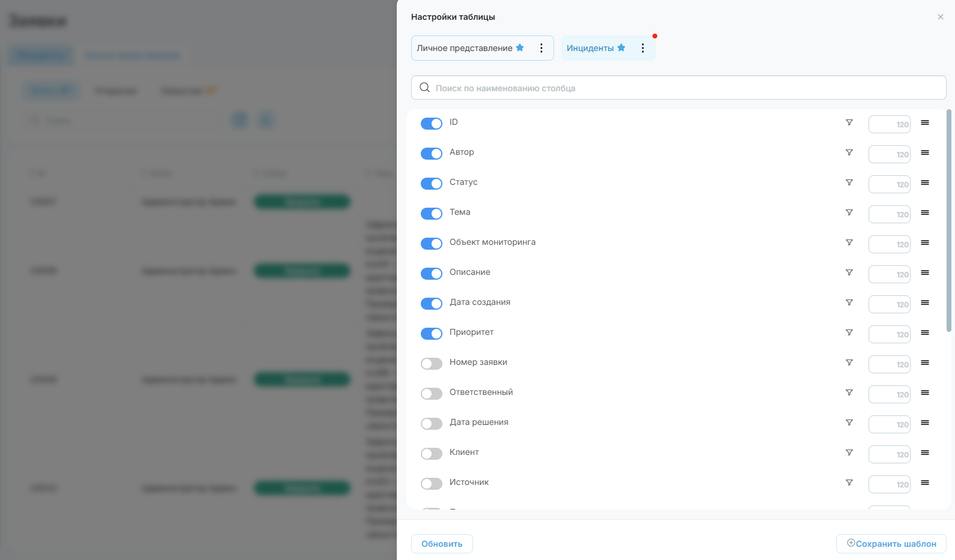The height and width of the screenshot is (560, 955).
Task: Disable the Объект мониторинга toggle
Action: [432, 244]
